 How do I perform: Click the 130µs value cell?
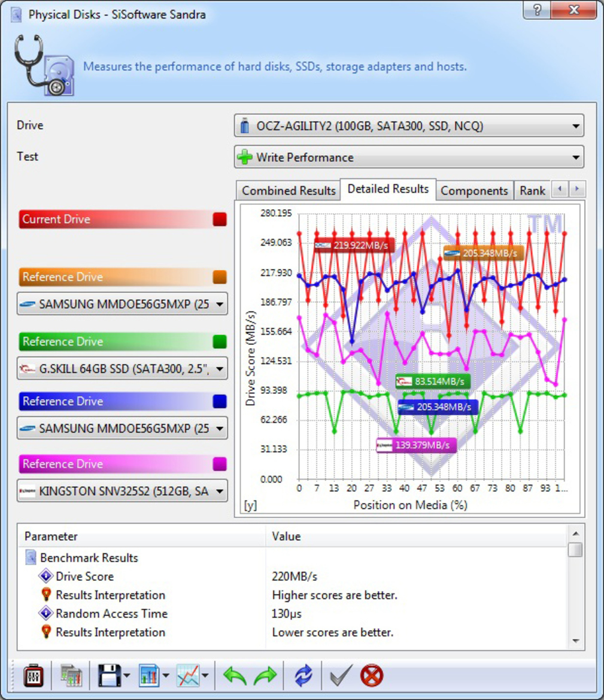tap(287, 613)
